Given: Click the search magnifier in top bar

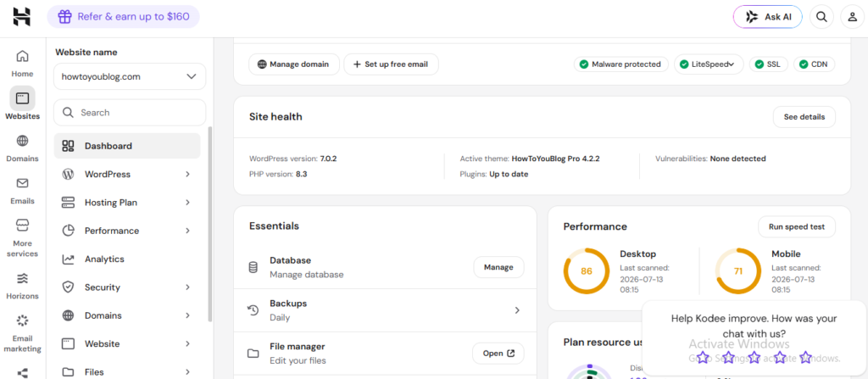Looking at the screenshot, I should point(821,17).
